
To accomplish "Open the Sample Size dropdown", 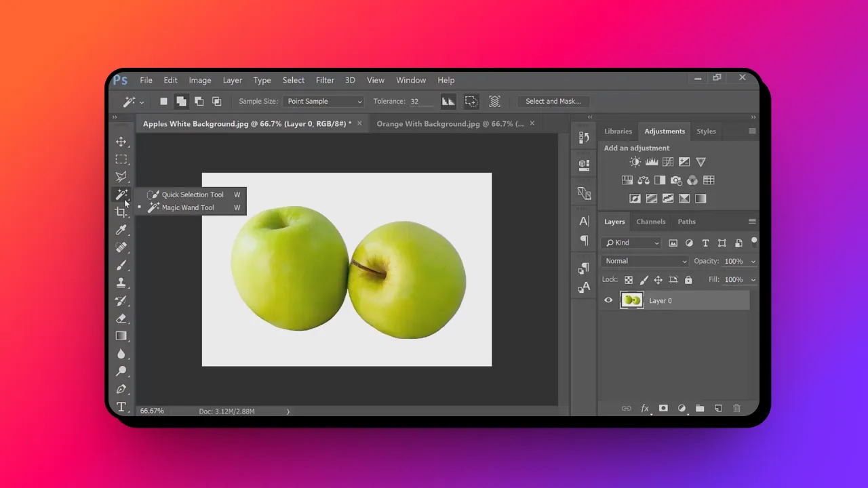I will pos(323,101).
